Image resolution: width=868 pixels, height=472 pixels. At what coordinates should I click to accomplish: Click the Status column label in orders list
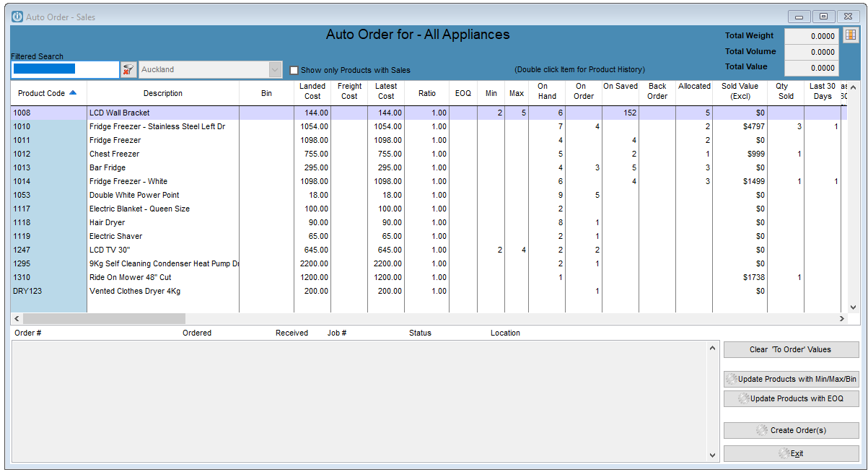pos(420,333)
